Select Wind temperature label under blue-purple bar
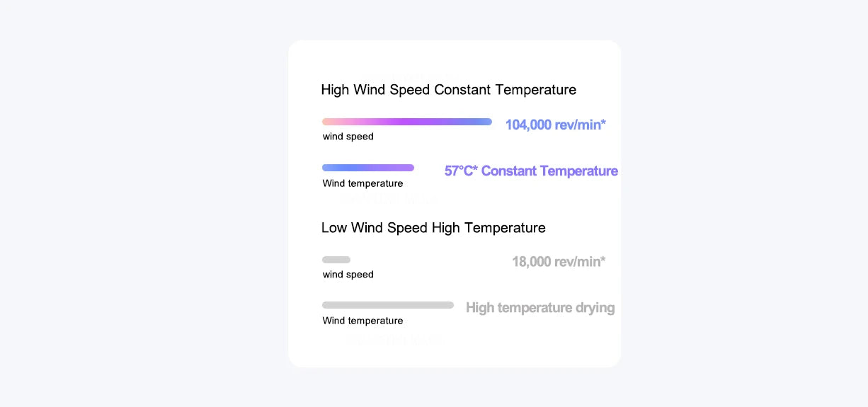The image size is (868, 407). 362,183
